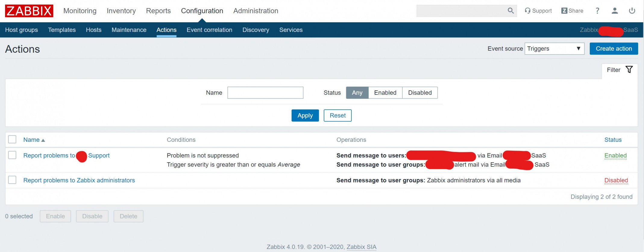The image size is (644, 252).
Task: Click the 'Actions' page heading
Action: click(23, 49)
